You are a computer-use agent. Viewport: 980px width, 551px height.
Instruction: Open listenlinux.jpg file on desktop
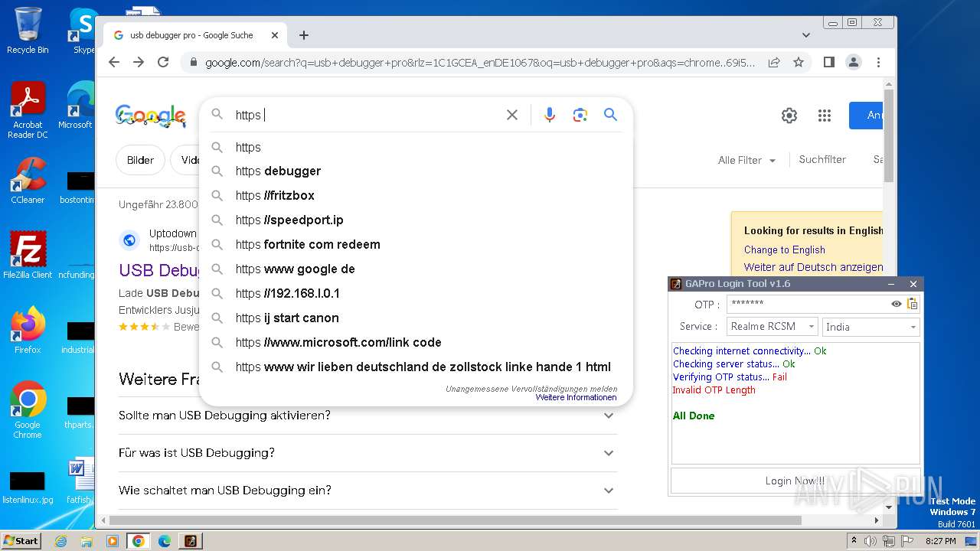pos(28,487)
